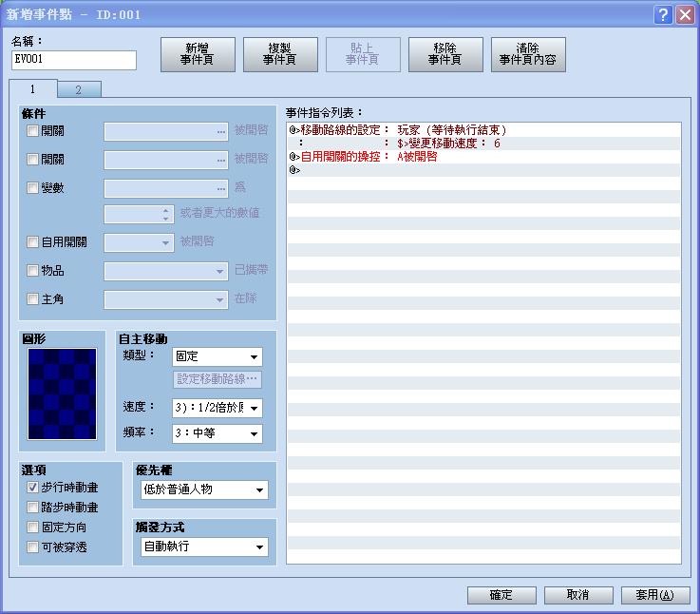The width and height of the screenshot is (700, 614).
Task: Click the 複製事件頁 button
Action: [x=280, y=54]
